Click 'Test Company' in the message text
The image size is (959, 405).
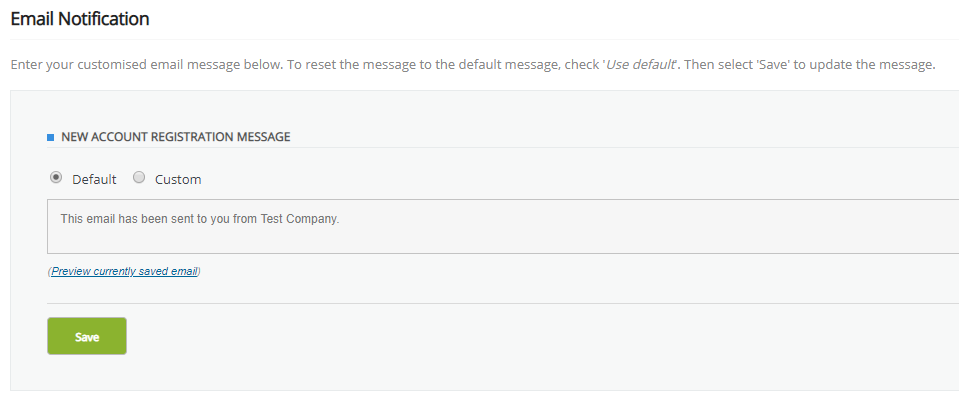click(x=299, y=218)
